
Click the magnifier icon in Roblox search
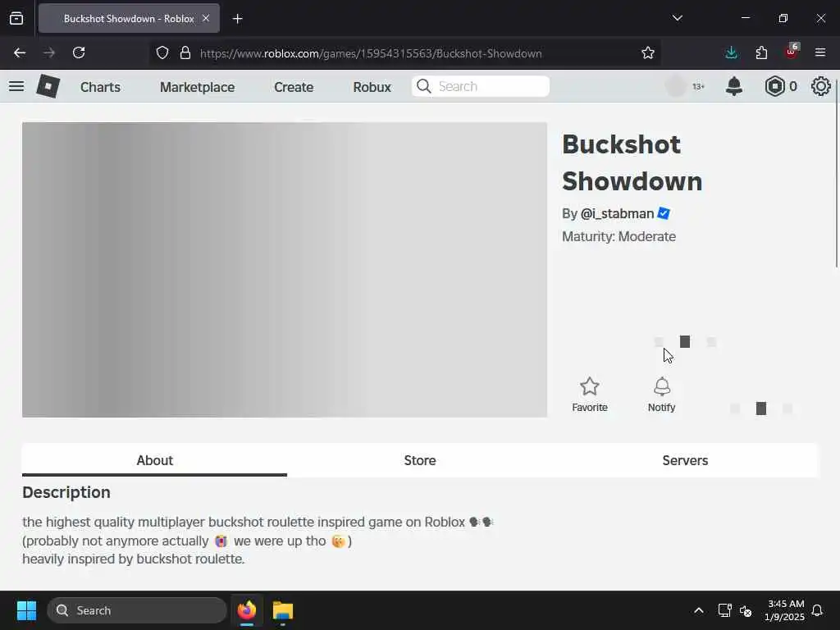click(424, 86)
